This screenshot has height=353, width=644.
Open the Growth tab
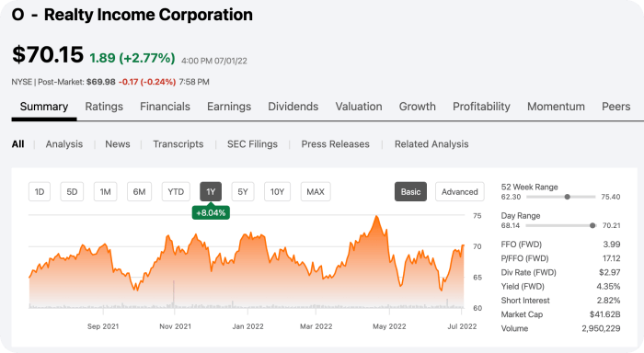coord(418,107)
